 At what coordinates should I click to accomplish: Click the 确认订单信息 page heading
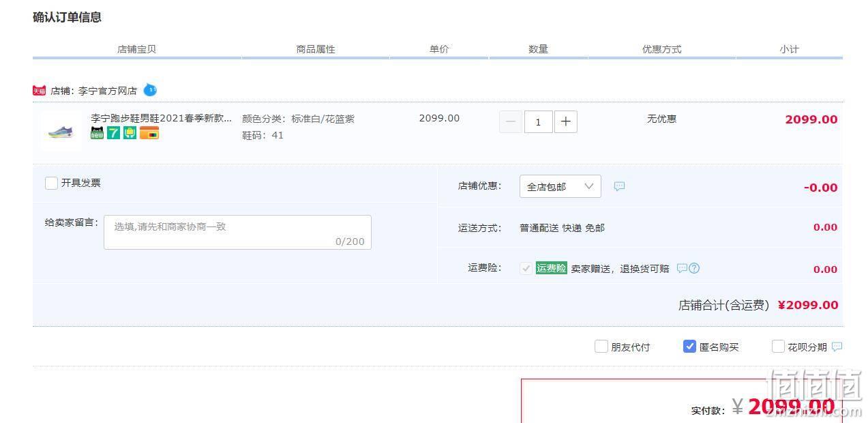[67, 17]
